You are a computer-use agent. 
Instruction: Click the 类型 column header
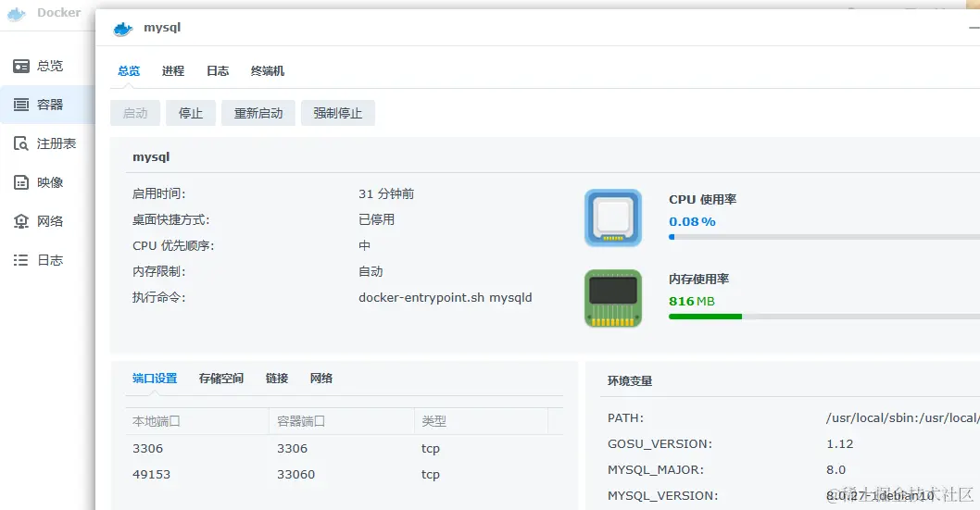pyautogui.click(x=482, y=421)
